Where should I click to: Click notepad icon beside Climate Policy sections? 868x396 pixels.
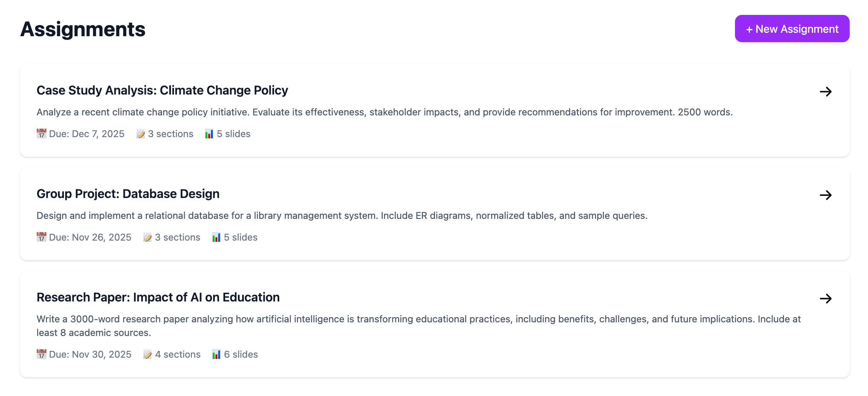(141, 134)
